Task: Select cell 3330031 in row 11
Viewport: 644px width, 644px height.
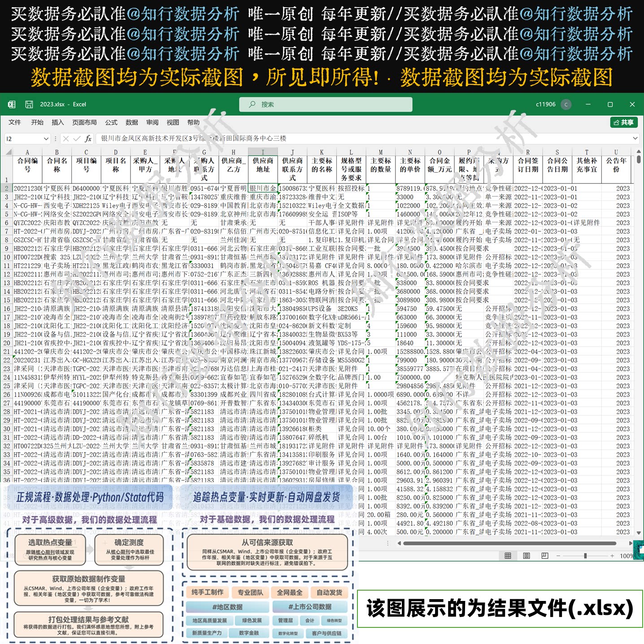Action: pos(204,266)
